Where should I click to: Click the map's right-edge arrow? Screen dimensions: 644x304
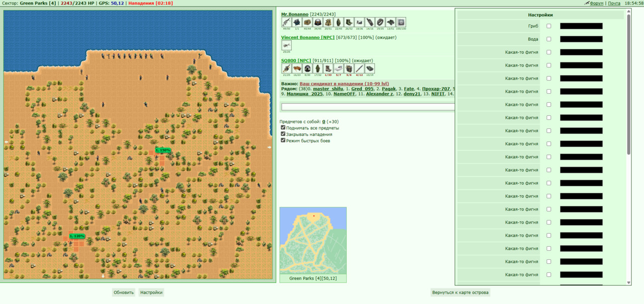[x=269, y=147]
